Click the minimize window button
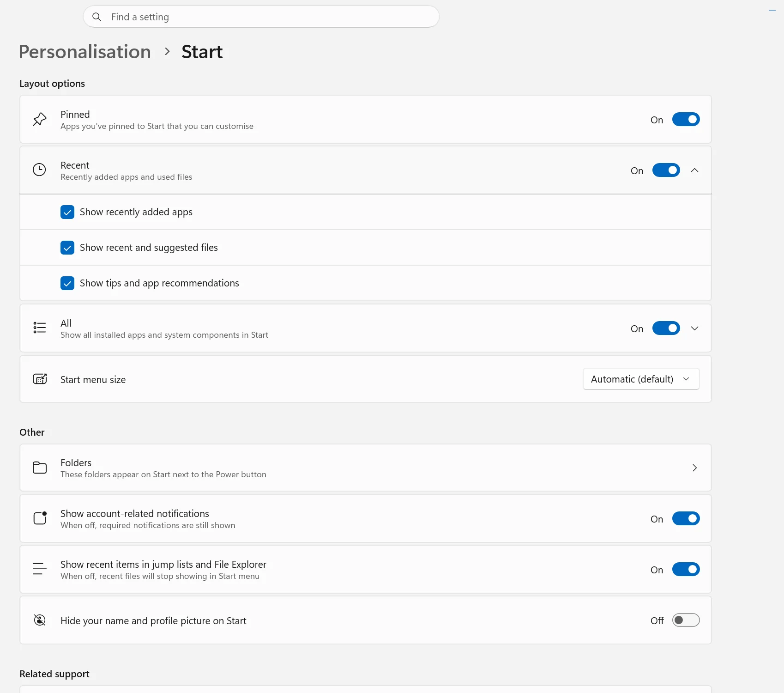The height and width of the screenshot is (693, 784). point(772,10)
